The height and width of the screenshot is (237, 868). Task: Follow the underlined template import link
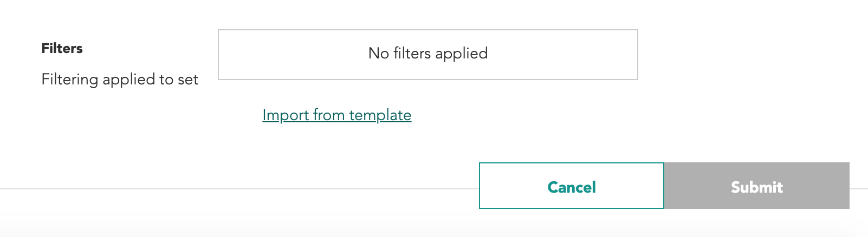tap(336, 115)
